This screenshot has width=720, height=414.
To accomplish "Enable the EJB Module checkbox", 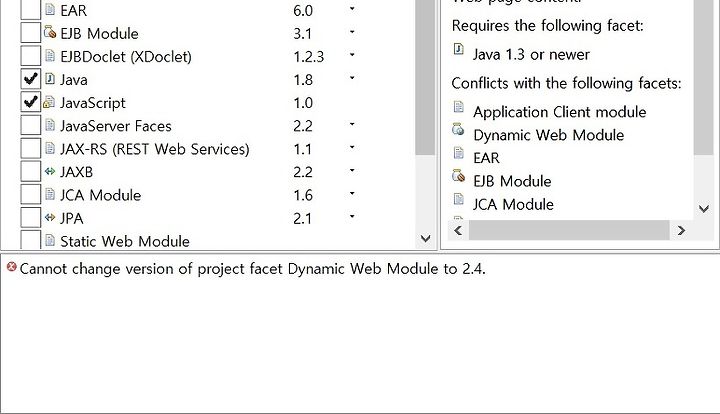I will (x=31, y=33).
